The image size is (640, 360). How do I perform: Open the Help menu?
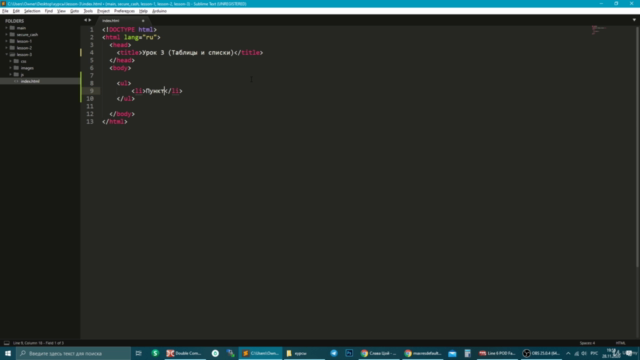[x=143, y=11]
